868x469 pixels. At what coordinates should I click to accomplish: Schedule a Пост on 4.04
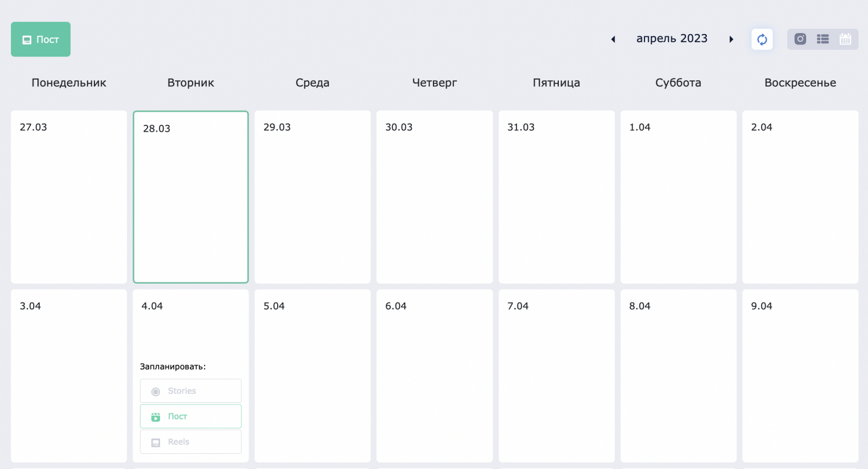(190, 416)
